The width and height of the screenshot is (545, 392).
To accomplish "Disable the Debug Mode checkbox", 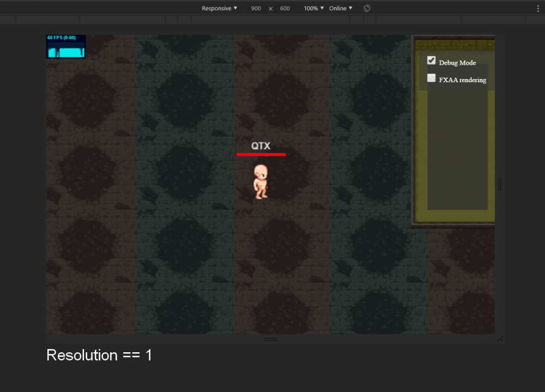I will (x=432, y=60).
